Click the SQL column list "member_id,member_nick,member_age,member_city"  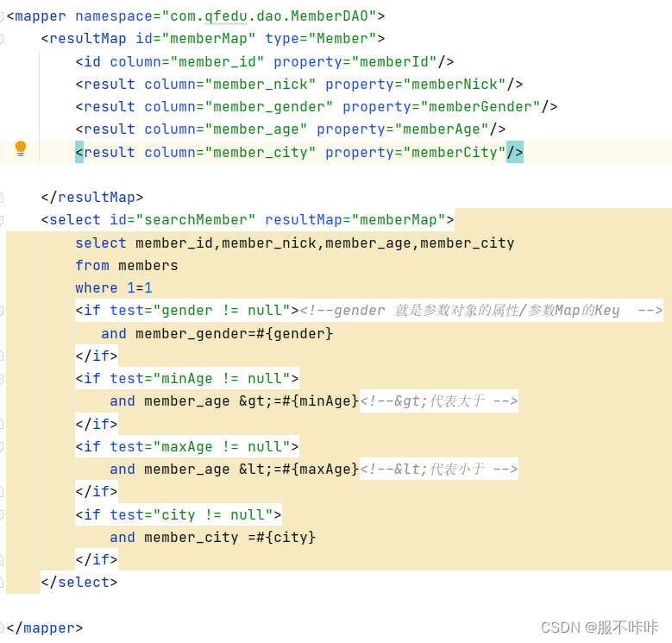coord(325,243)
